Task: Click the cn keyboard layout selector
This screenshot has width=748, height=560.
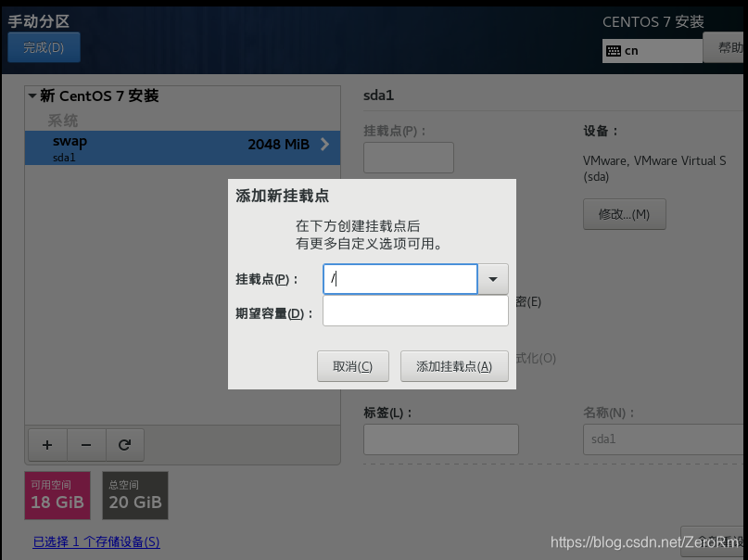Action: [x=653, y=51]
